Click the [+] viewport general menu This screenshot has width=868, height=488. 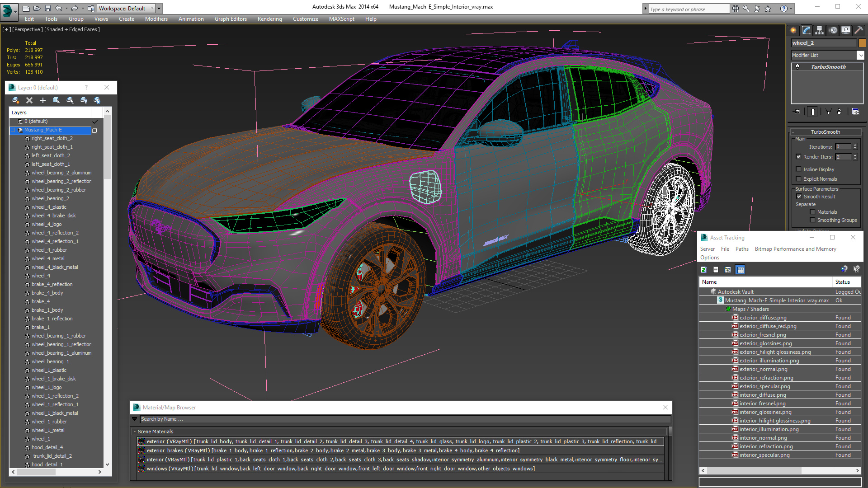[x=7, y=29]
